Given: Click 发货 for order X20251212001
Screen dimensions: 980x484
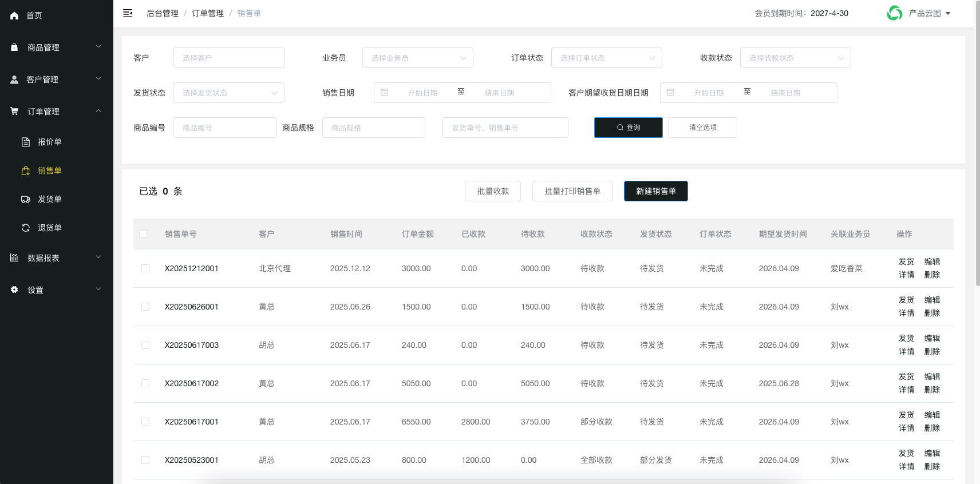Looking at the screenshot, I should pos(906,261).
